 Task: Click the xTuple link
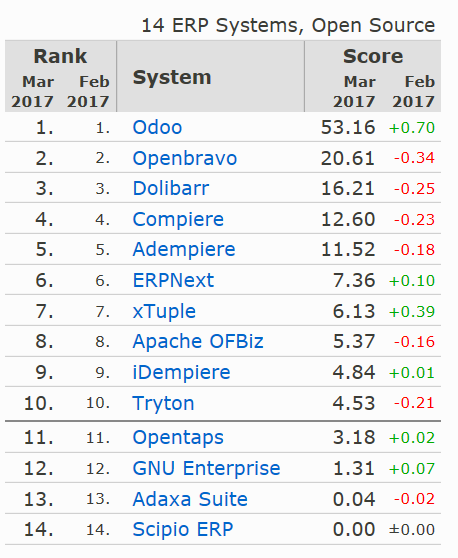pyautogui.click(x=164, y=312)
